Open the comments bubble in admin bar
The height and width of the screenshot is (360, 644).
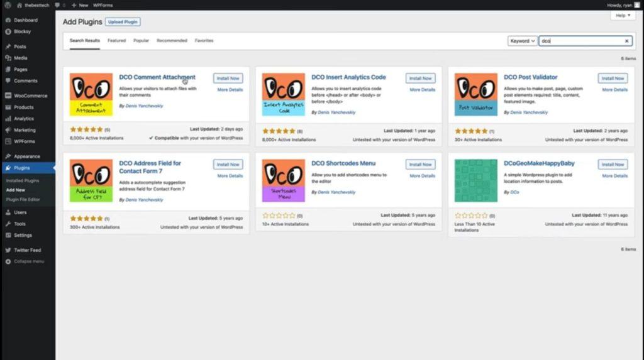60,5
